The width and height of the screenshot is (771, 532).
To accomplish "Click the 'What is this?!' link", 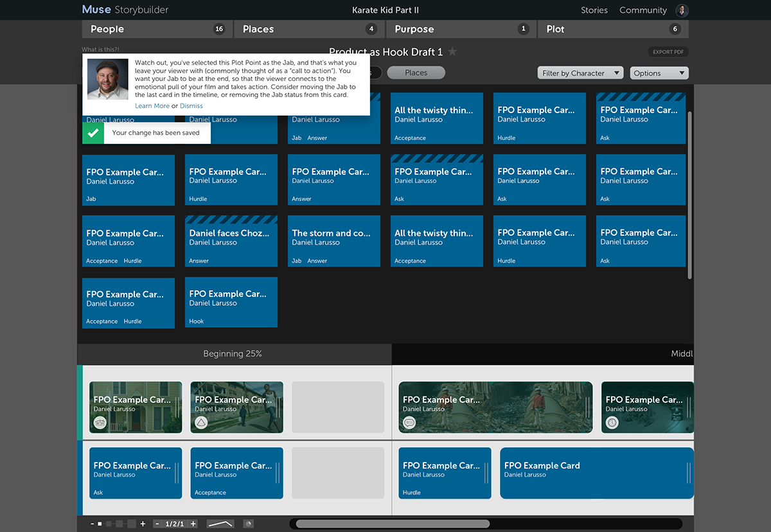I will click(100, 49).
